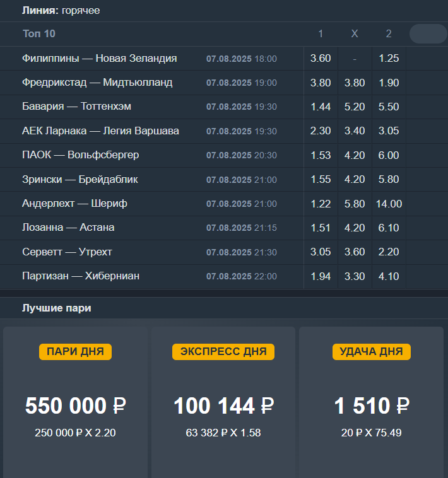Click the X column header

coord(355,33)
